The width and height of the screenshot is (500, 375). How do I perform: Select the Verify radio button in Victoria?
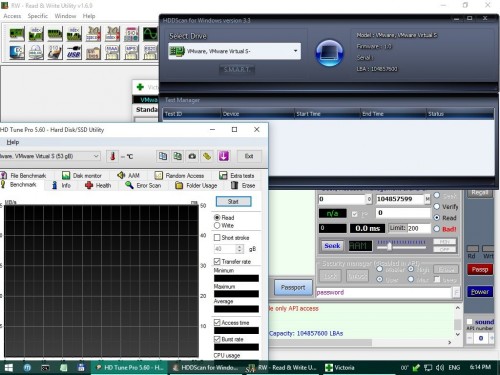(437, 207)
